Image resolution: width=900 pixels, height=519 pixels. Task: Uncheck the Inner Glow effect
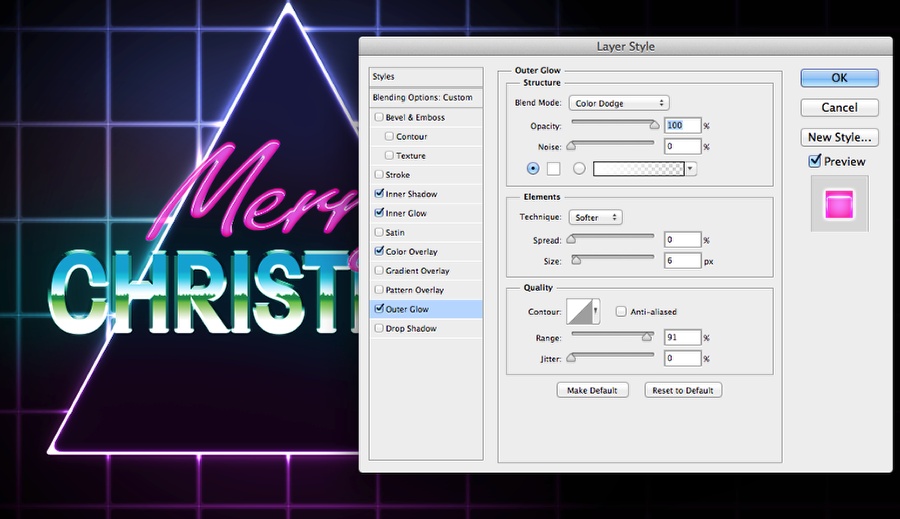[x=379, y=213]
